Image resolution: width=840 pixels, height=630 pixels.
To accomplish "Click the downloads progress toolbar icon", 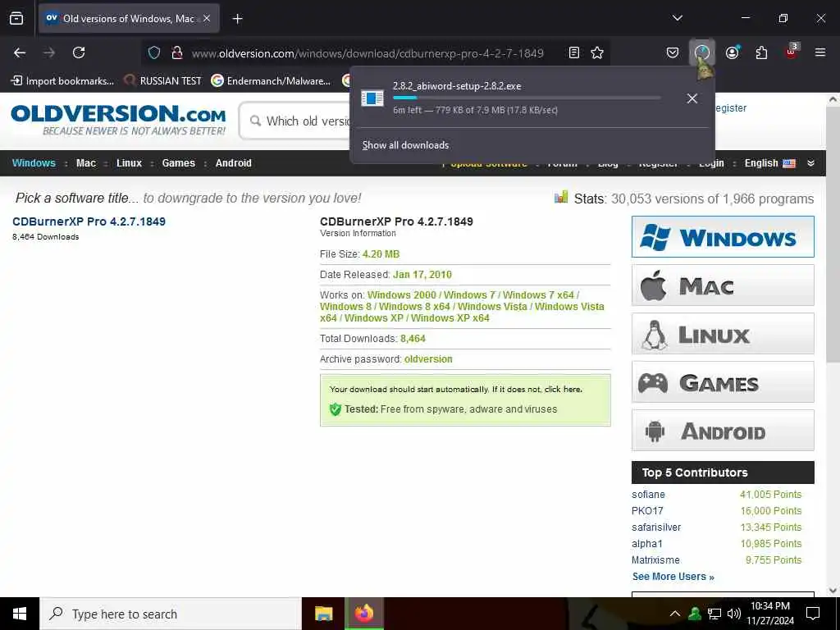I will pyautogui.click(x=702, y=52).
